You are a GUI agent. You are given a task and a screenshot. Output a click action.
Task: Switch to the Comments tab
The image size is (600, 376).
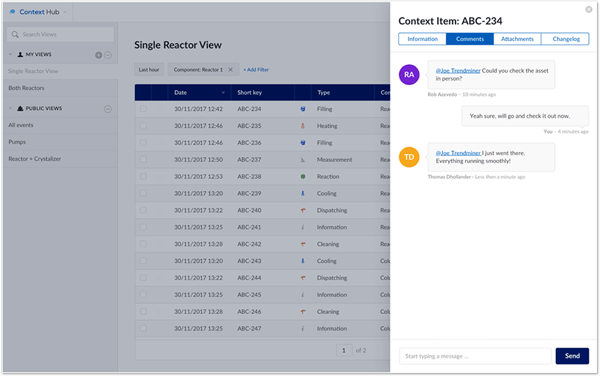(470, 39)
